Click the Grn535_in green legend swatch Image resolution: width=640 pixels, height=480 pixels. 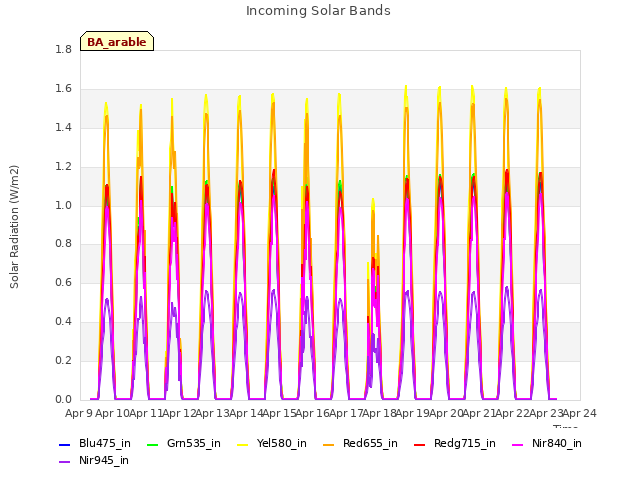[152, 444]
